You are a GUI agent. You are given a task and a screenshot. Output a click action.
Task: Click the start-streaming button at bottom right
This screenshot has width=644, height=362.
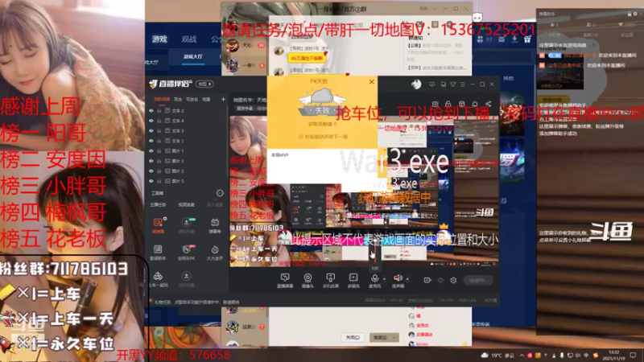477,280
